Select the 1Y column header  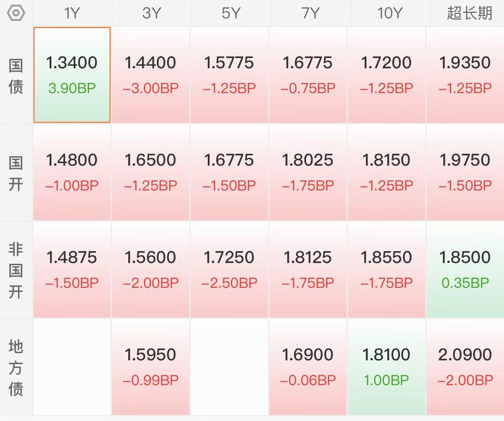[72, 13]
